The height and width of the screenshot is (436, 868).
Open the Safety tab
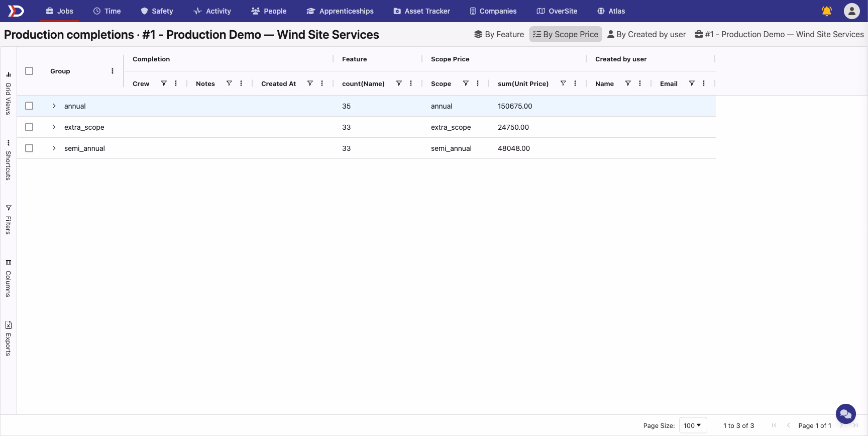click(x=157, y=11)
